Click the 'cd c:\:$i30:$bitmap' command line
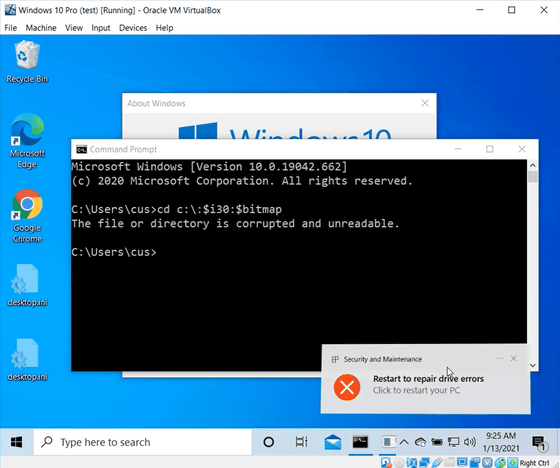 tap(176, 209)
